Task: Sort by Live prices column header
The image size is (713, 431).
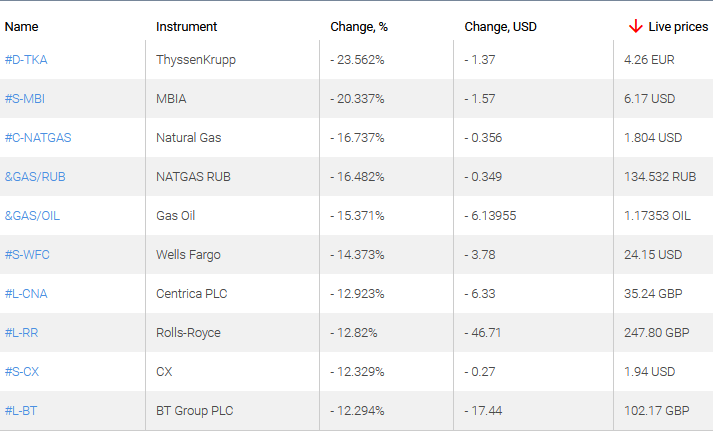Action: tap(677, 27)
